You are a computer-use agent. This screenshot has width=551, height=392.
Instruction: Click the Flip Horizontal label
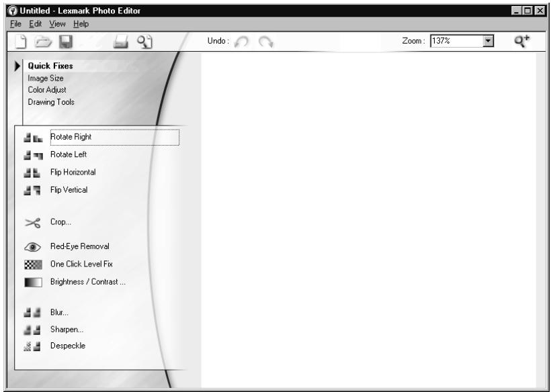73,173
